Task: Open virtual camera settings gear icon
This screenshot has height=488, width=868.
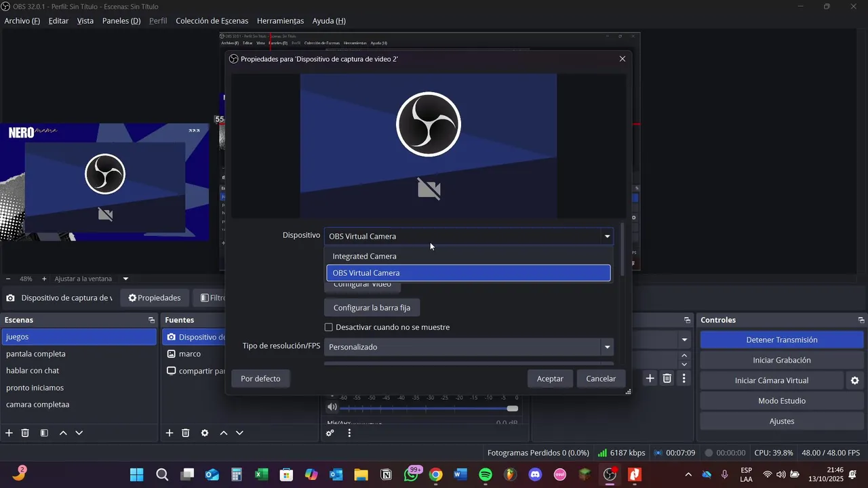Action: click(855, 381)
